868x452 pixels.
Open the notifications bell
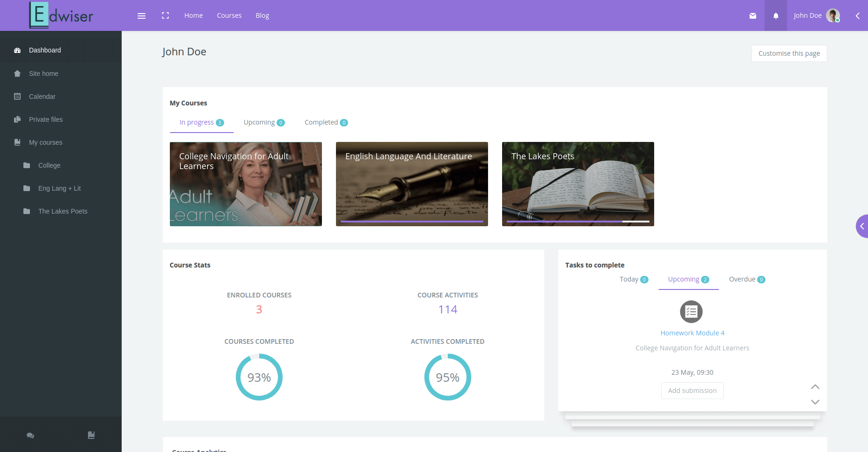tap(776, 15)
